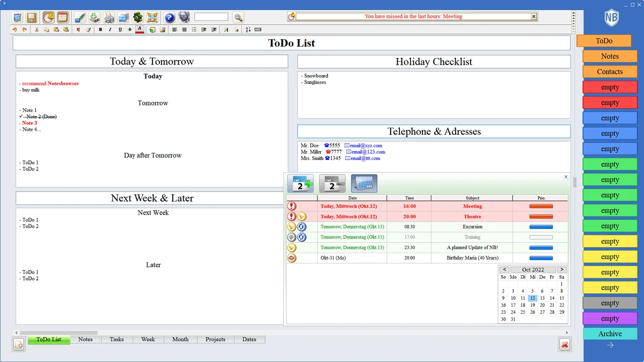Click the NB shield logo
This screenshot has width=644, height=362.
611,18
